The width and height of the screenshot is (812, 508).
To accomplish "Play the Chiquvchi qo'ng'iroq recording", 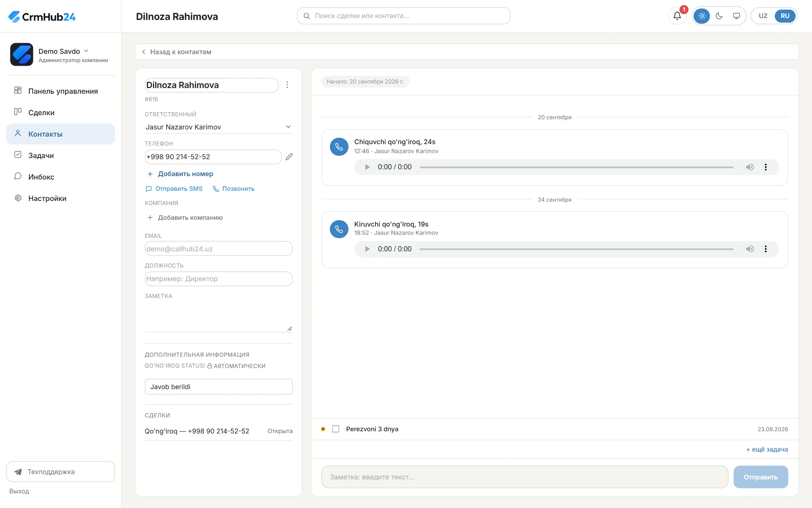I will coord(367,167).
